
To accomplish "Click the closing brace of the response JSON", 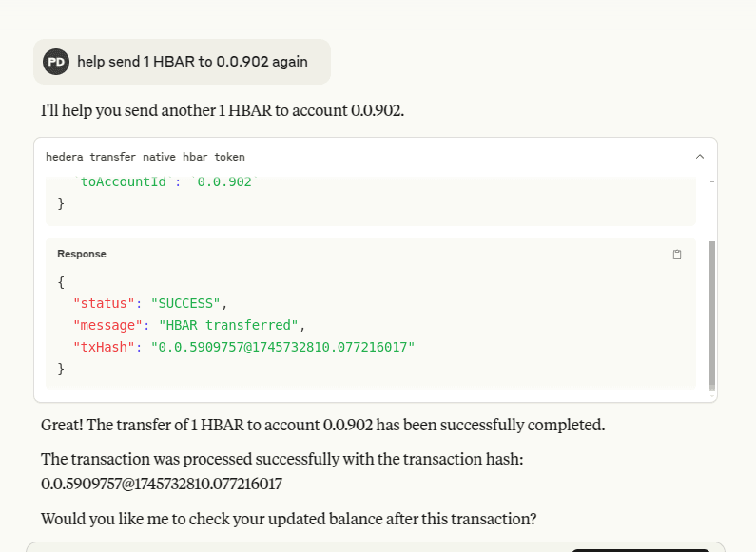I will [61, 369].
